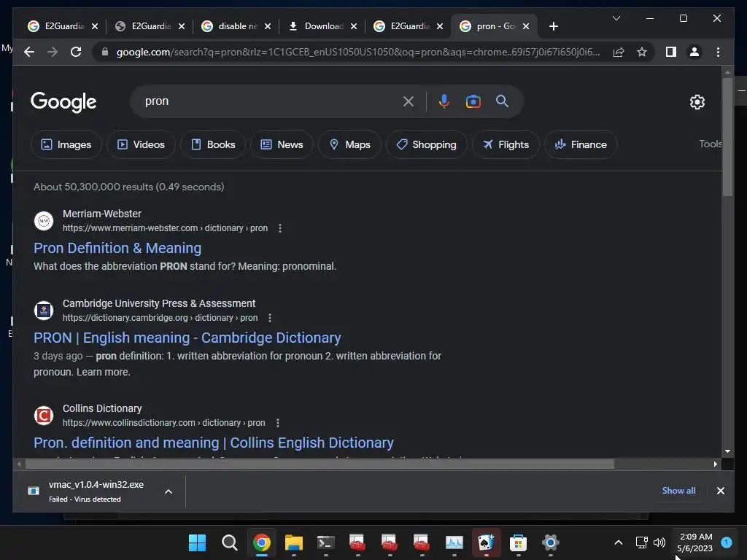Viewport: 747px width, 560px height.
Task: Click Merriam-Webster site favicon
Action: click(x=44, y=221)
